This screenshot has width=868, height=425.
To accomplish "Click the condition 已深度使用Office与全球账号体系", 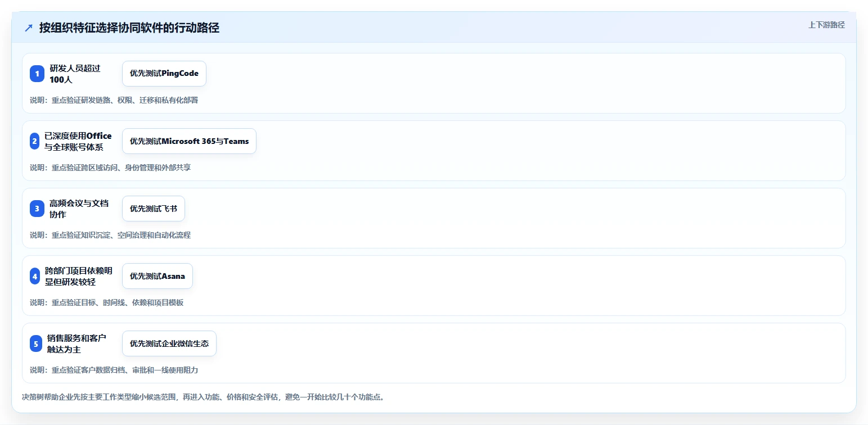I will coord(78,141).
